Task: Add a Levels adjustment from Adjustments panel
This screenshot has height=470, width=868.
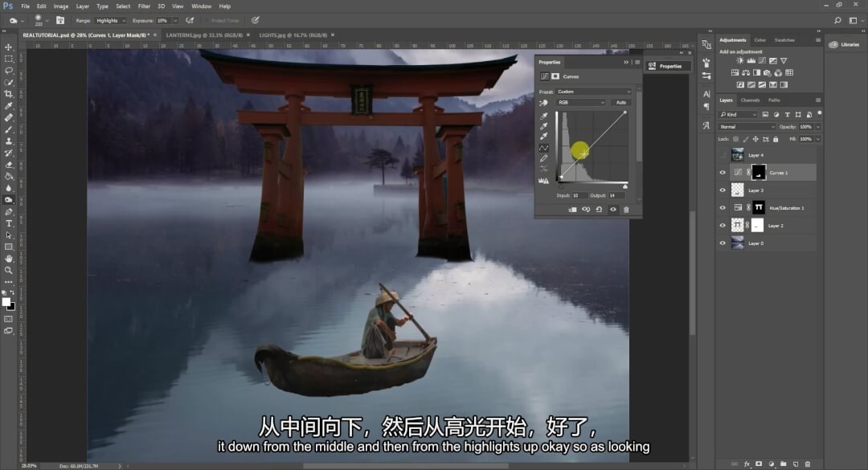Action: [x=751, y=61]
